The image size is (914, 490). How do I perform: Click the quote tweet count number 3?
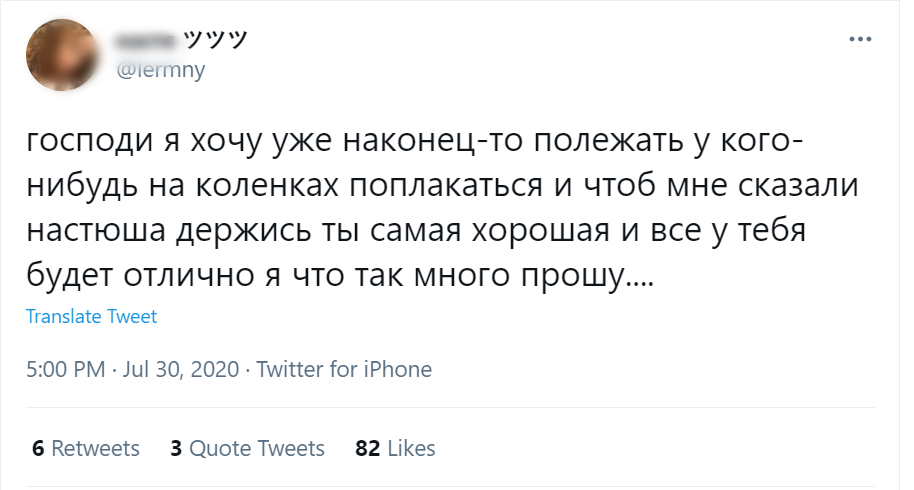[176, 448]
